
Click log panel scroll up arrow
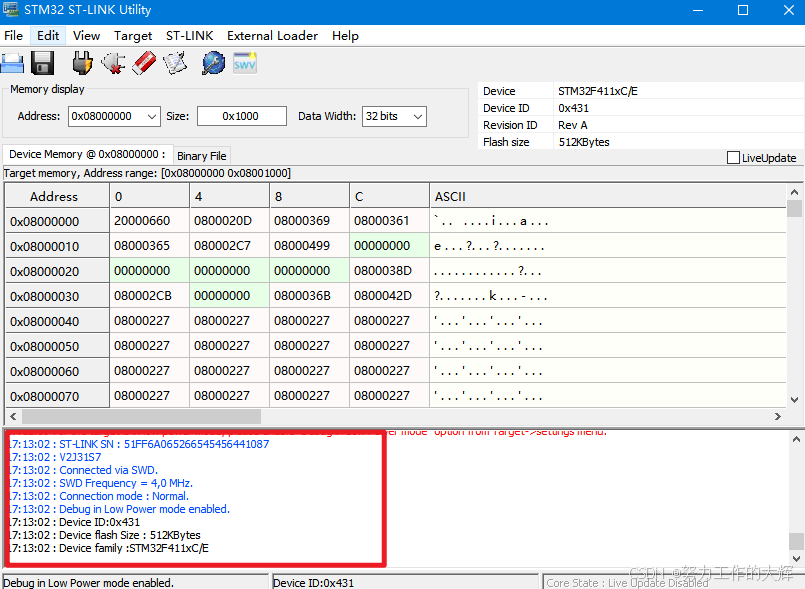coord(796,440)
